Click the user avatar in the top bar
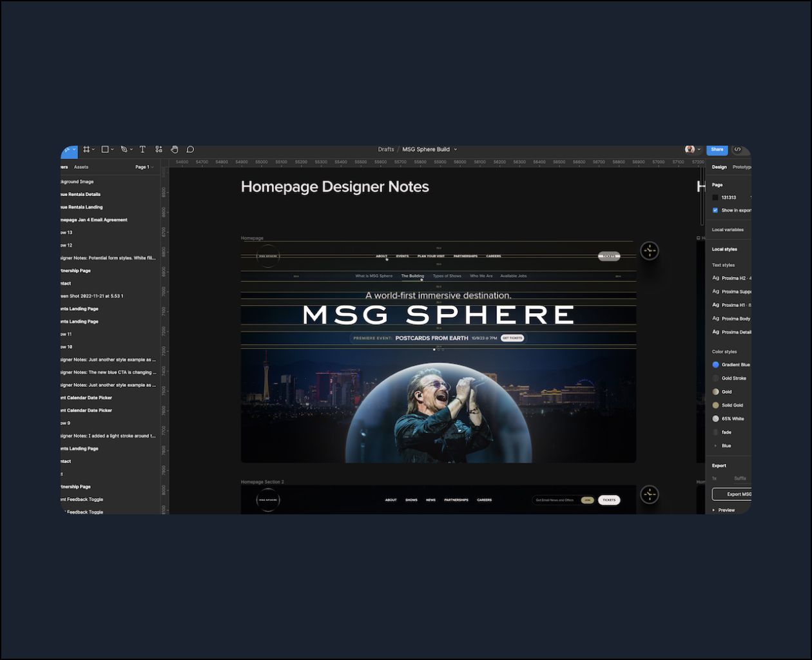This screenshot has height=660, width=812. 690,150
